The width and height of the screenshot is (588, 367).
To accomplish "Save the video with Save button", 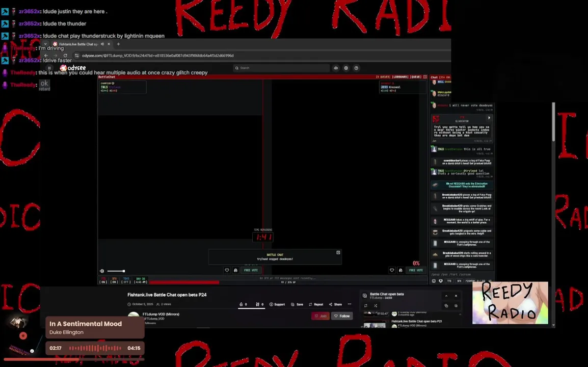I will coord(297,304).
